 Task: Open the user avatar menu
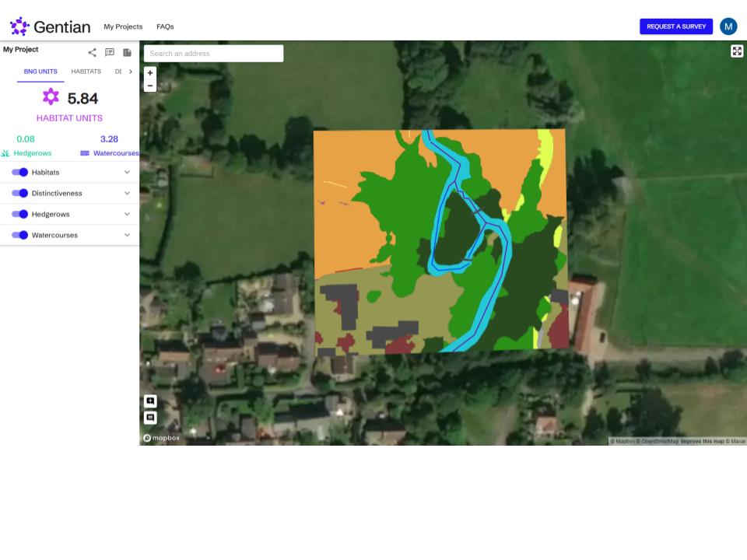[x=728, y=26]
